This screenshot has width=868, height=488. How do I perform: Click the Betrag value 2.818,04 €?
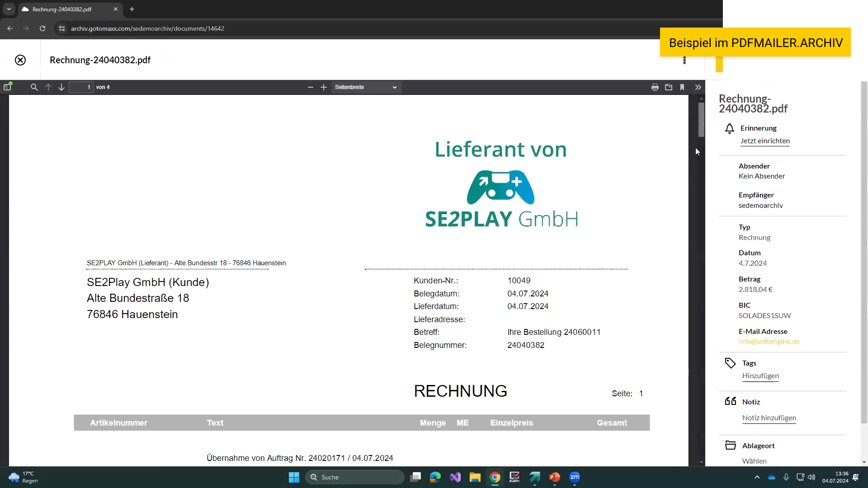(755, 290)
